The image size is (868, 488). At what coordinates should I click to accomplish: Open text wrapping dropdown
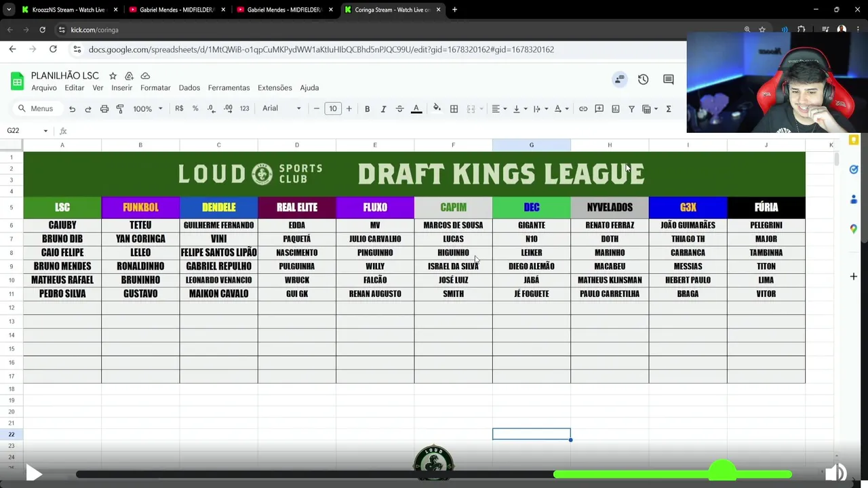540,108
